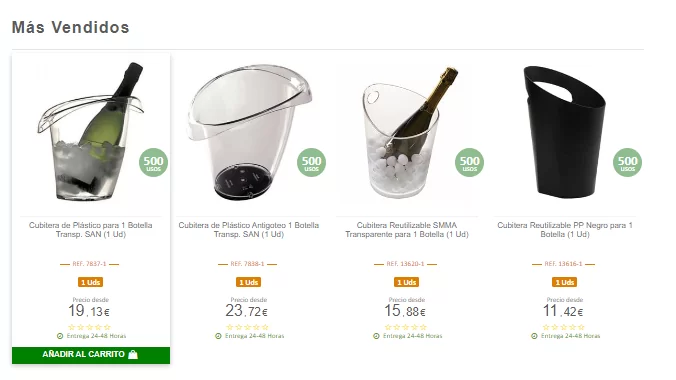676x380 pixels.
Task: Select the 1 Uds tag for REF. 13620-1
Action: pos(407,283)
